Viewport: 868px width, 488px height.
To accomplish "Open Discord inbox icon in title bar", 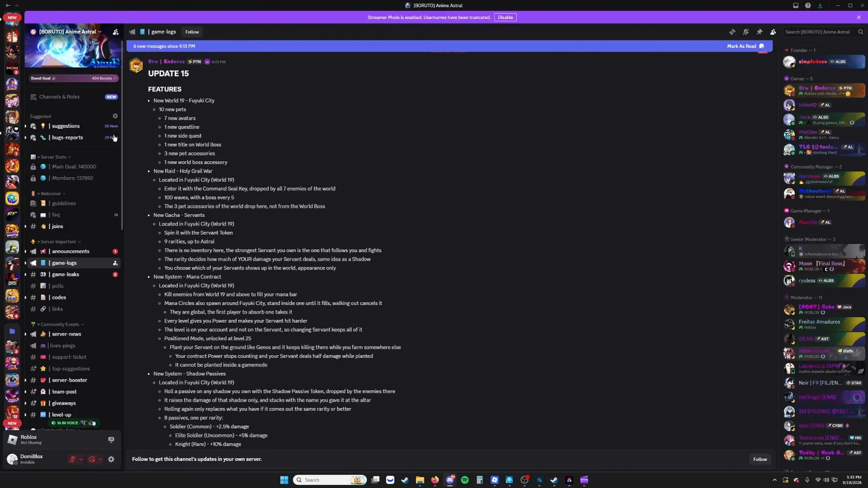I will tap(795, 5).
